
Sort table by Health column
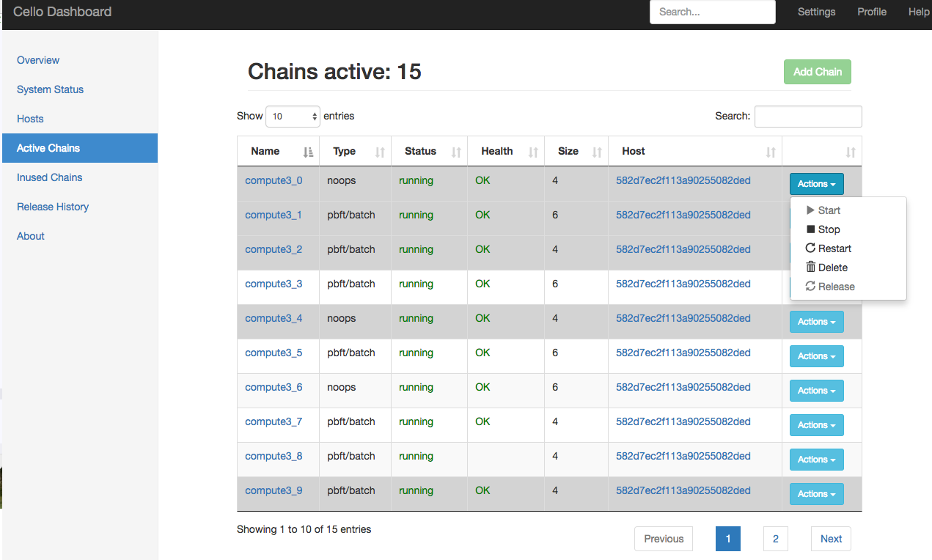(506, 151)
